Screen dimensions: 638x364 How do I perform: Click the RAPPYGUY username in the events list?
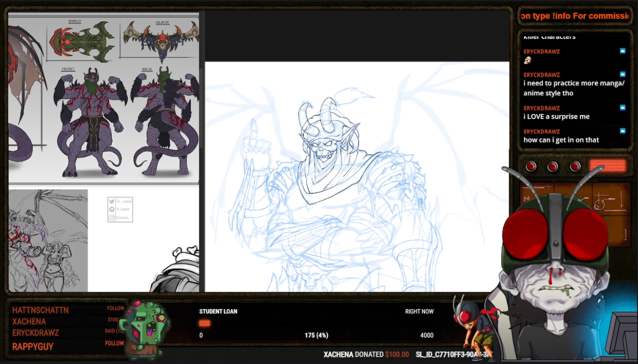[x=33, y=346]
